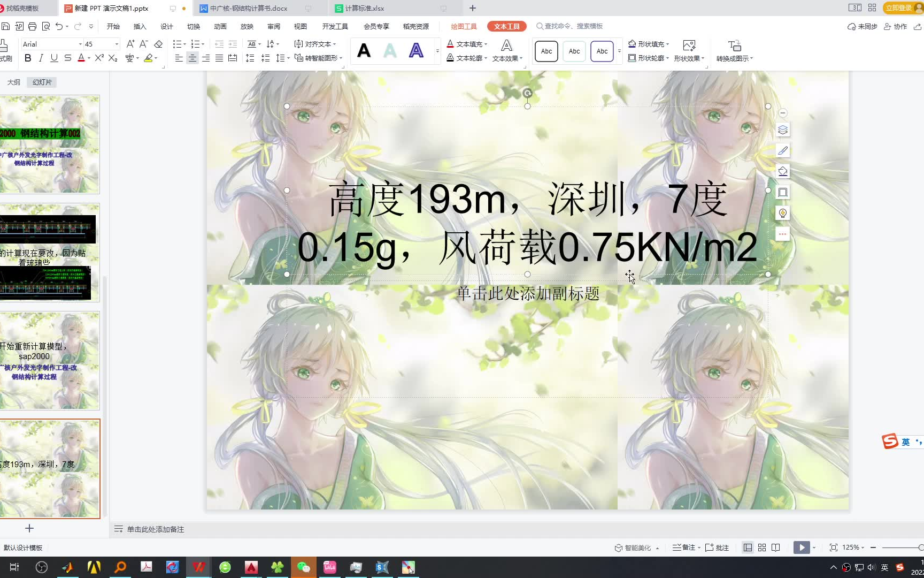Fit slide to window icon
Screen dimensions: 924x578
(834, 547)
